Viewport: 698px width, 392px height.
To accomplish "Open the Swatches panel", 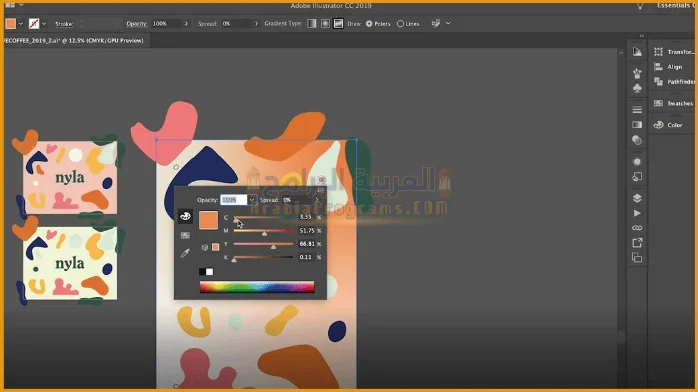I will pos(674,103).
